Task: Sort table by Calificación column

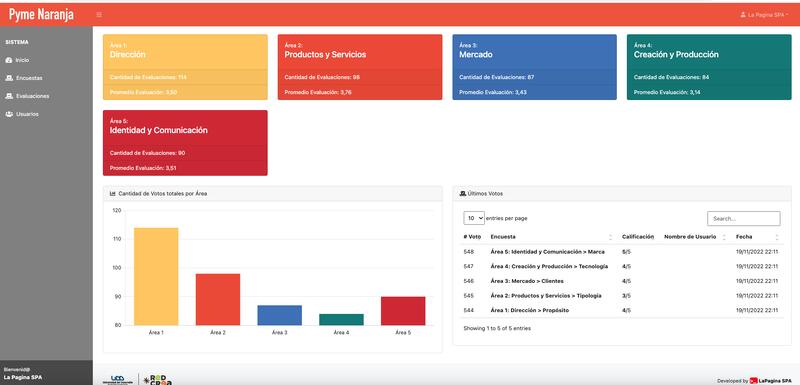Action: pyautogui.click(x=638, y=237)
